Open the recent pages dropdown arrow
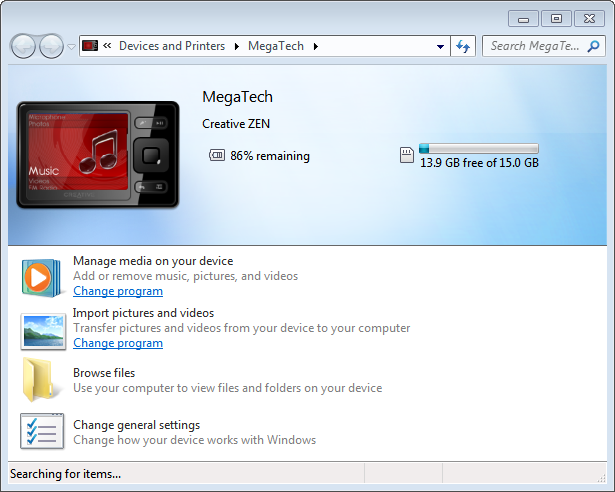The width and height of the screenshot is (615, 492). 71,47
